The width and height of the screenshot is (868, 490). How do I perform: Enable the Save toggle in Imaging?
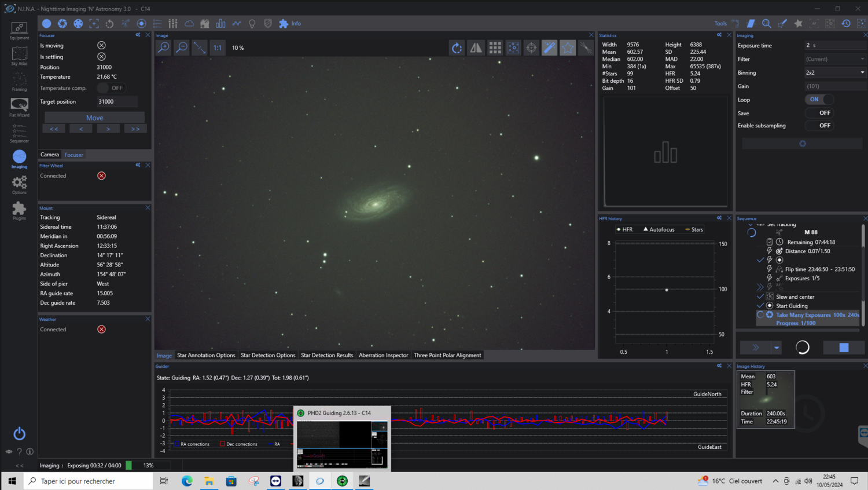819,113
